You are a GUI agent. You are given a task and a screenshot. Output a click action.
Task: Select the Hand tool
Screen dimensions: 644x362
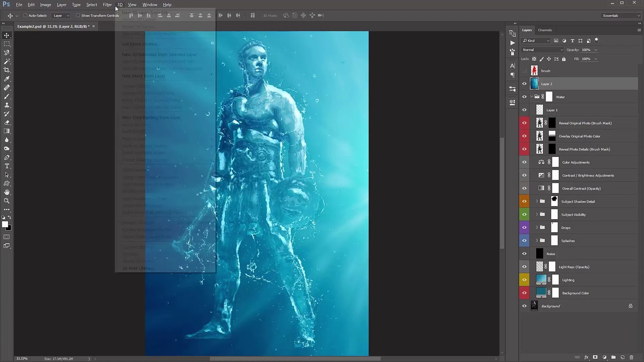tap(7, 192)
